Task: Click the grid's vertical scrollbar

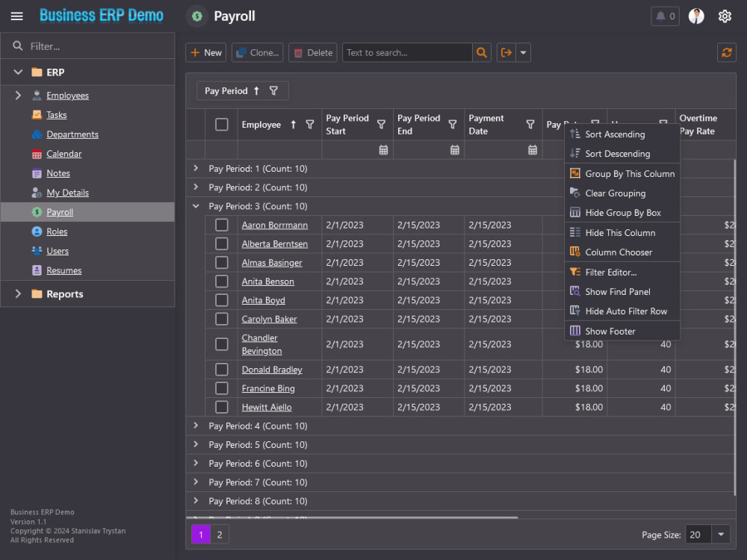Action: tap(734, 326)
